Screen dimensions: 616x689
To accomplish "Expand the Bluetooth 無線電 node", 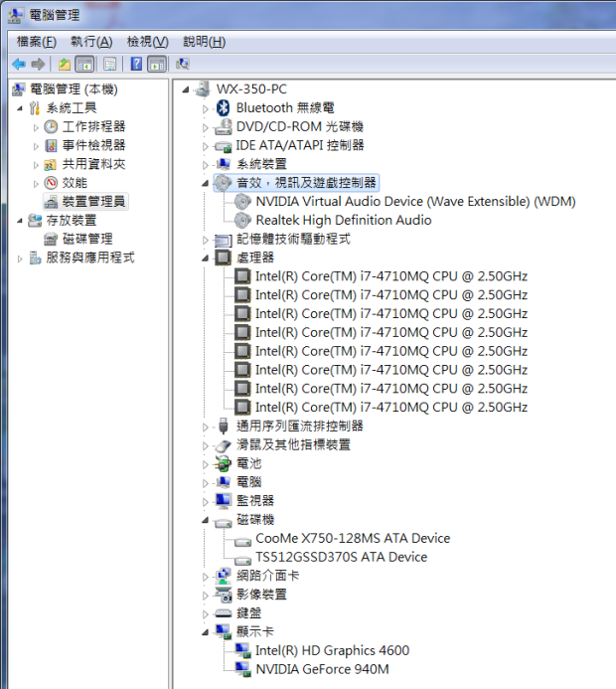I will (x=205, y=108).
